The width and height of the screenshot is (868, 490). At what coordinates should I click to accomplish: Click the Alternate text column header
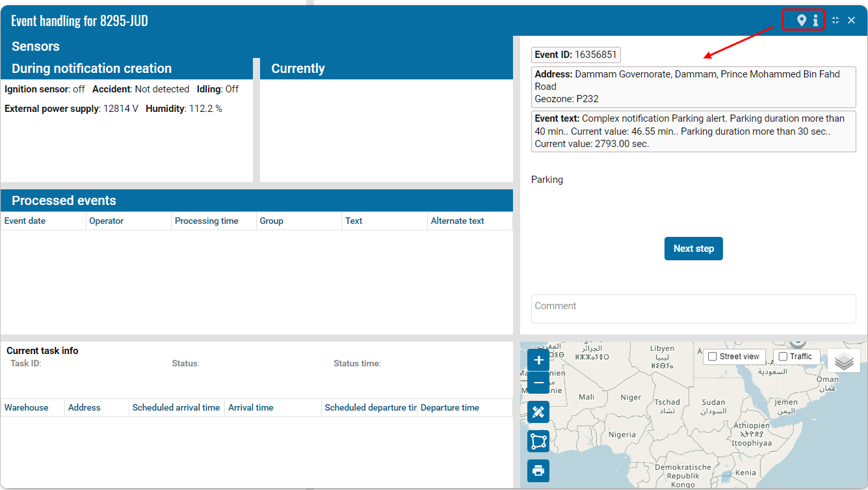pyautogui.click(x=458, y=221)
